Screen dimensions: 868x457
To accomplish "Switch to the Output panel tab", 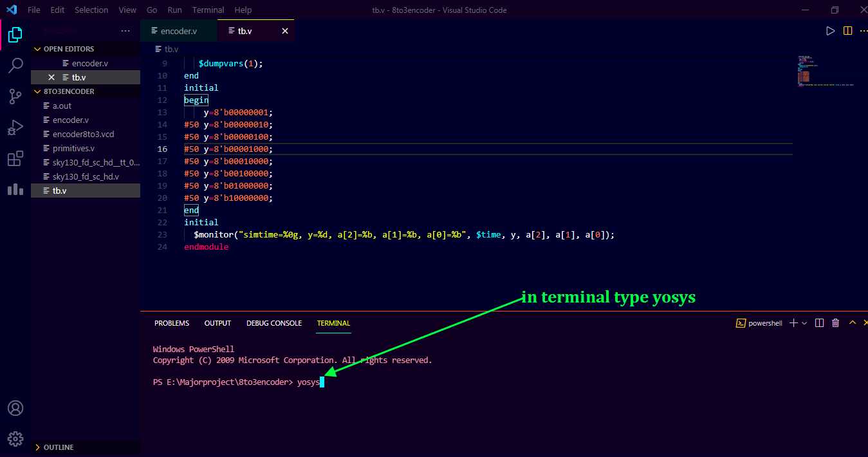I will coord(217,323).
